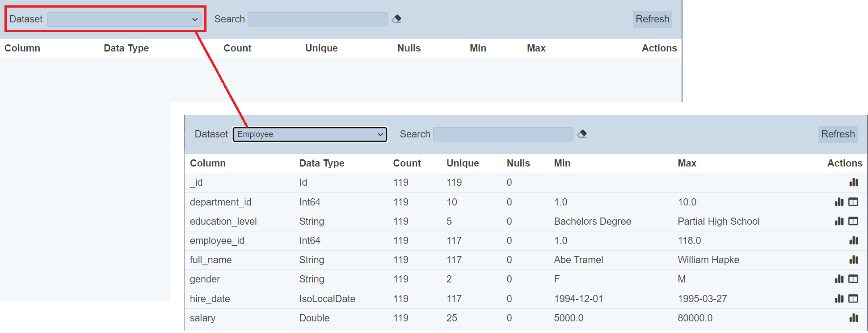This screenshot has width=868, height=333.
Task: Open the bar chart for salary
Action: click(853, 318)
